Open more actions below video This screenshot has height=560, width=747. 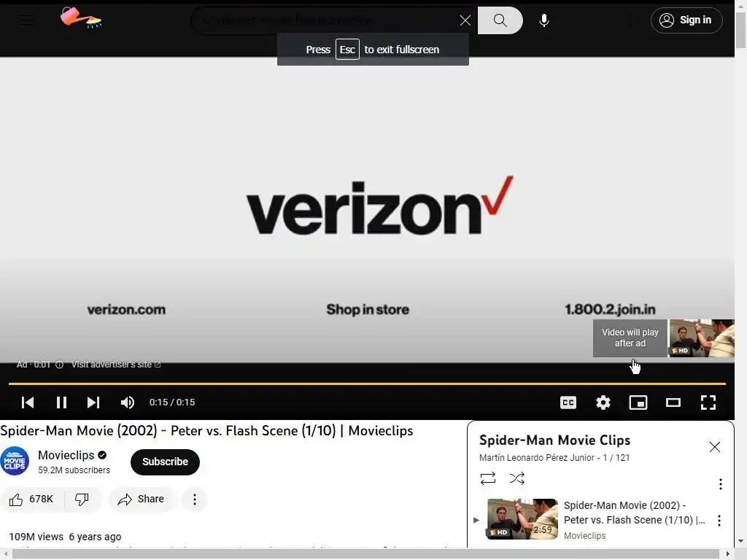[194, 499]
